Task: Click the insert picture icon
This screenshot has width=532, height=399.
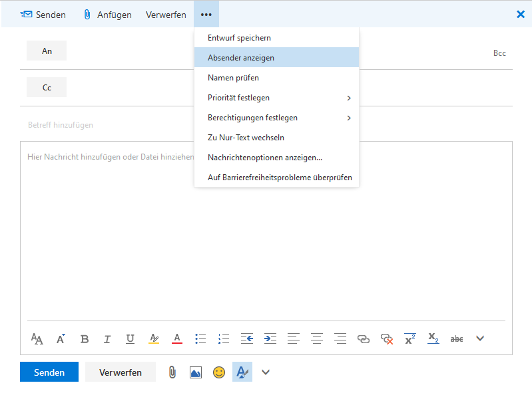Action: point(196,372)
